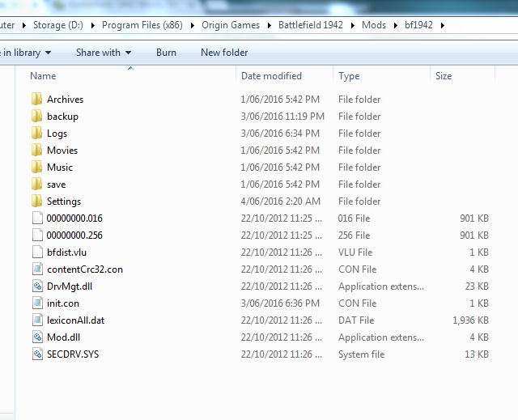This screenshot has width=518, height=420.
Task: Sort by the Size column header
Action: click(444, 76)
